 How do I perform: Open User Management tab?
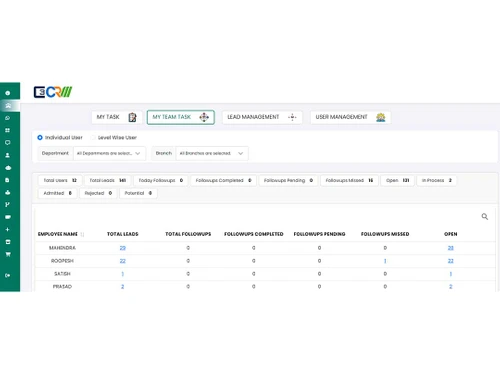pos(350,117)
